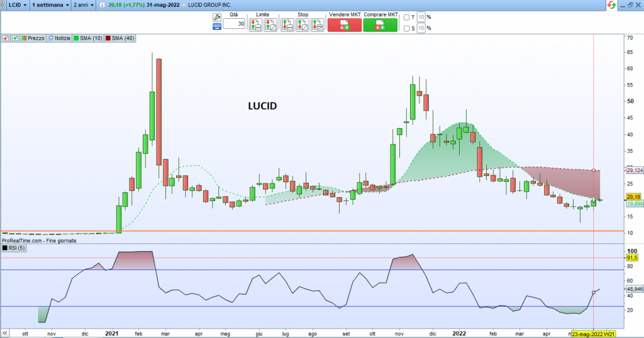Set the Qtà quantity field

click(x=234, y=24)
